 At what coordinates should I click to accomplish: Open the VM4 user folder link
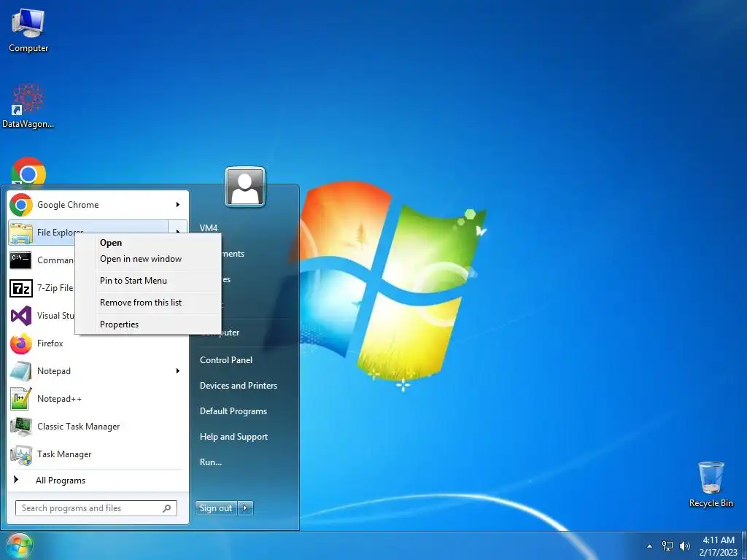[209, 228]
